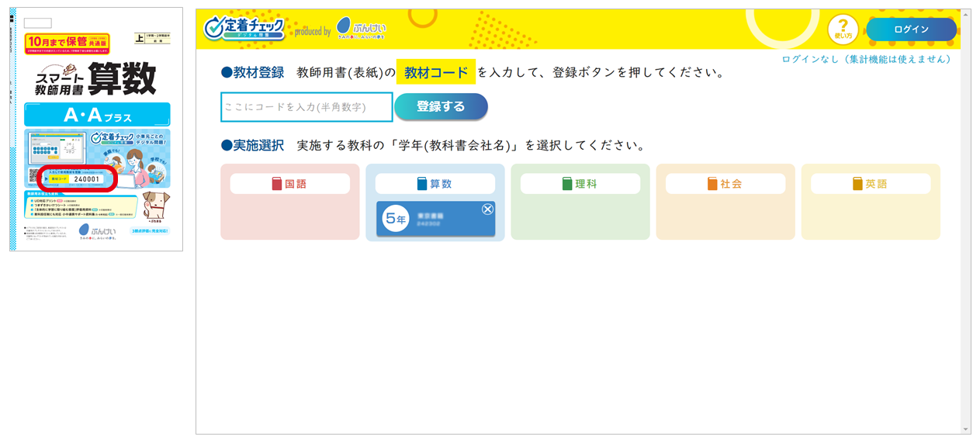Click the 5年 grade circle badge
The image size is (980, 440).
pos(395,220)
